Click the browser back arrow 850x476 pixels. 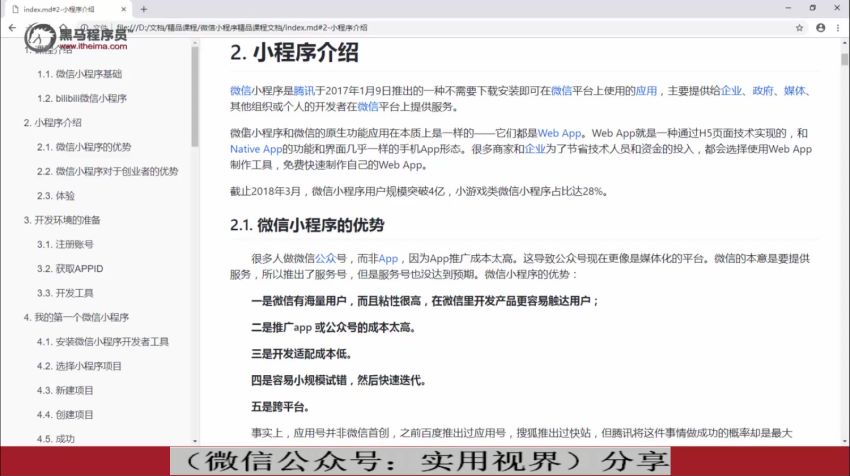12,28
